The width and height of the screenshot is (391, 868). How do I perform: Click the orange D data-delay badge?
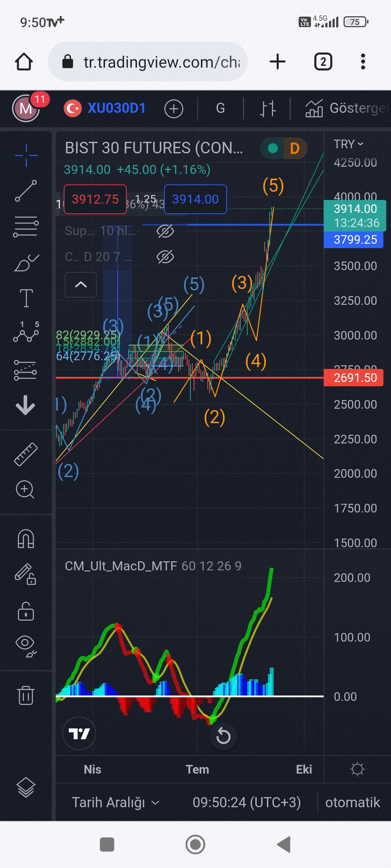295,148
